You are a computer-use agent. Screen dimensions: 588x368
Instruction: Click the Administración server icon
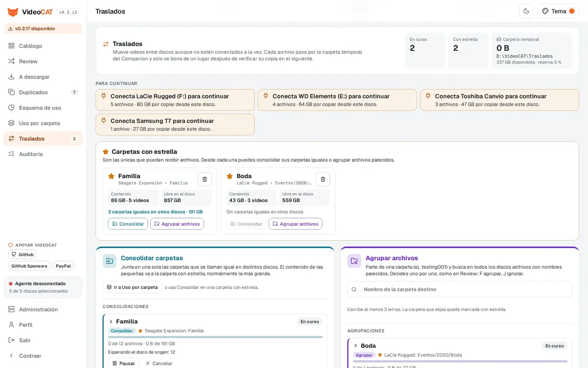(11, 310)
